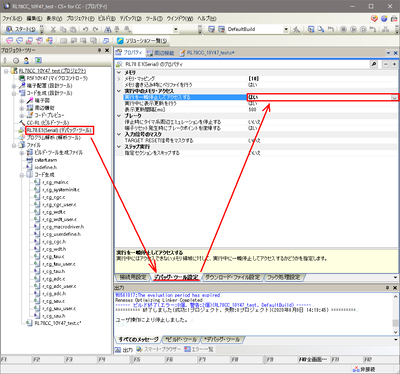
Task: Select cstart.asm file in tree
Action: [46, 160]
